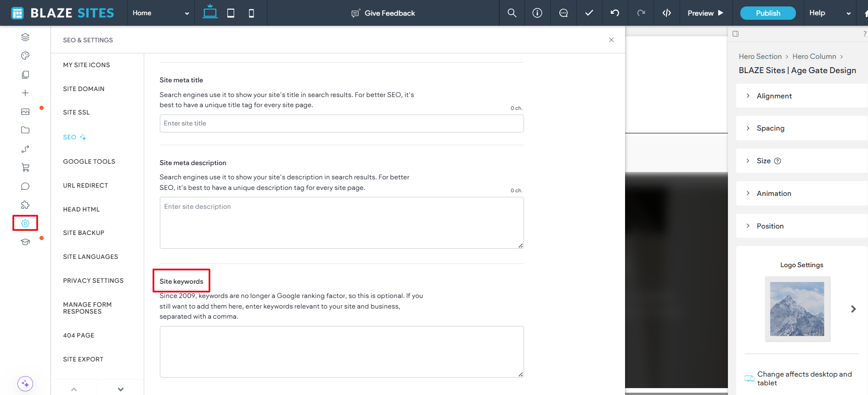Click Hero Column breadcrumb
Screen dimensions: 868x395
tap(814, 56)
